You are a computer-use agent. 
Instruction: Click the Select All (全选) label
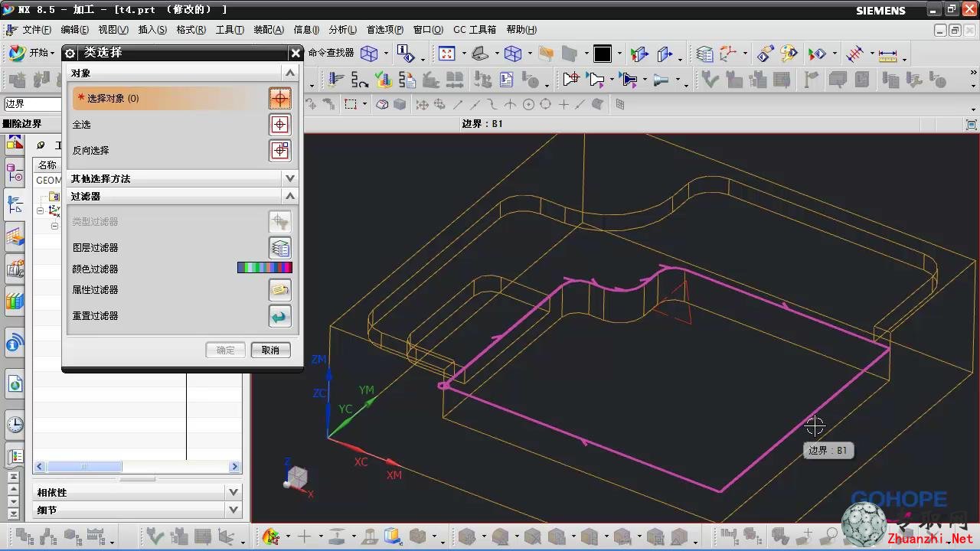click(82, 124)
